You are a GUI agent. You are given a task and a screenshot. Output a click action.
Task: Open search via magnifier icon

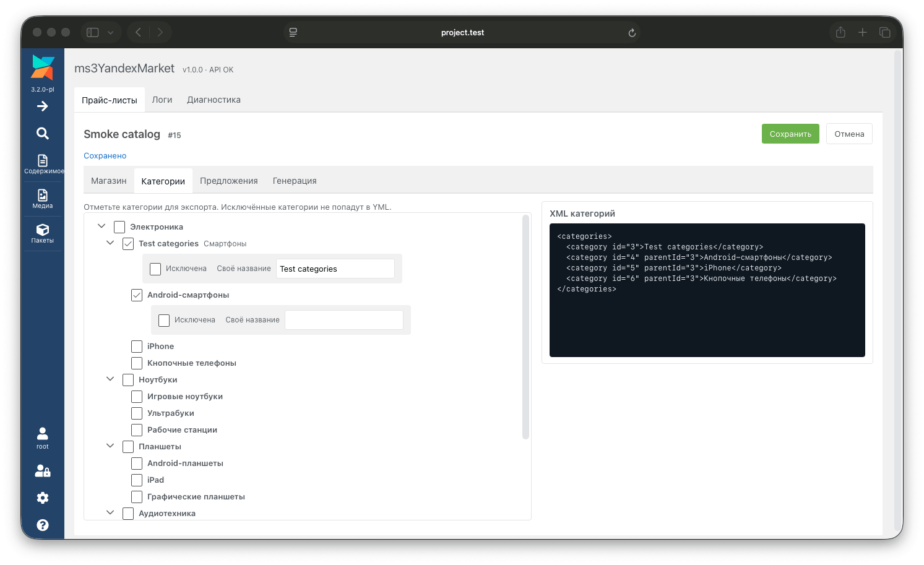(x=43, y=133)
